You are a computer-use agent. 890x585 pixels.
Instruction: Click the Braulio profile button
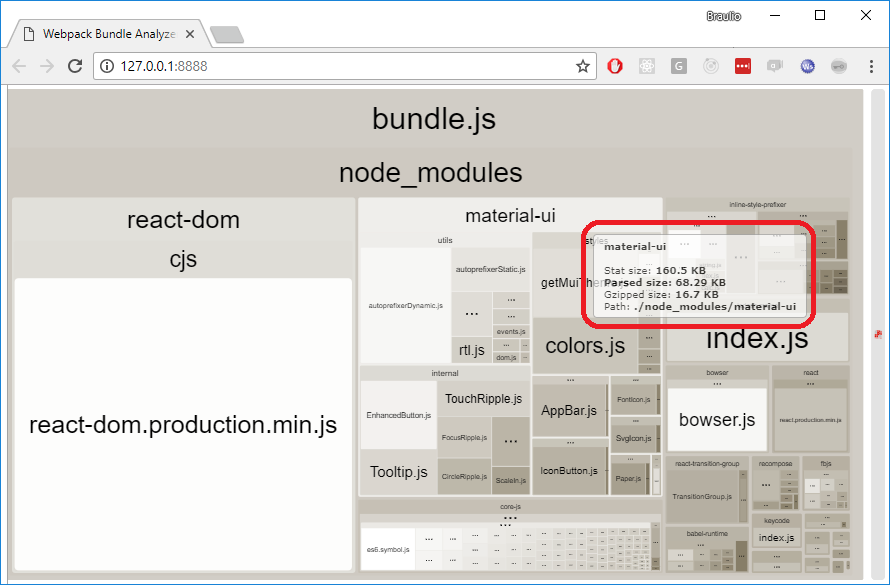coord(724,16)
